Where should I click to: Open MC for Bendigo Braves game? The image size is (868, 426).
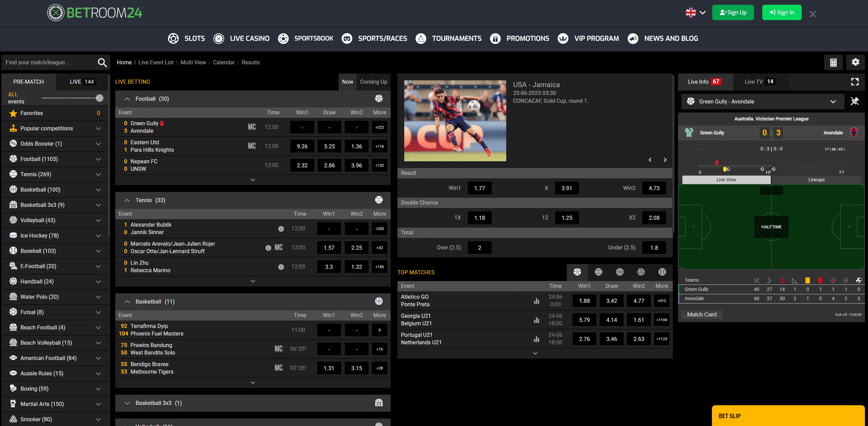click(278, 368)
